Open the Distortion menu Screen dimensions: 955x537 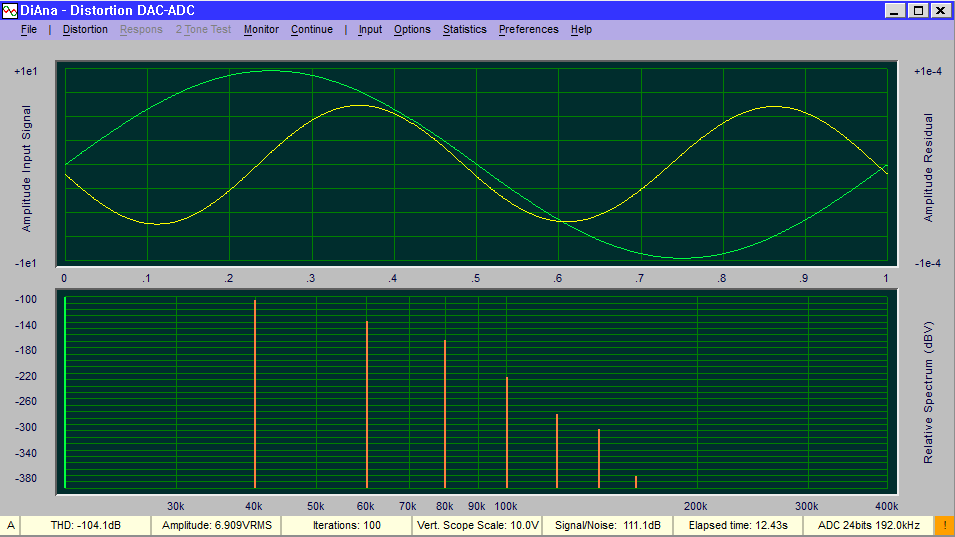coord(85,29)
